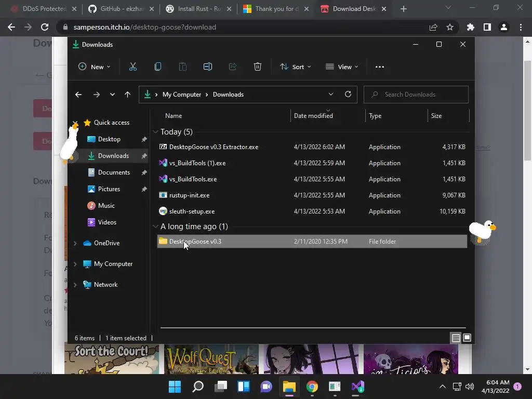Select sleuth-setup.exe file

[312, 211]
